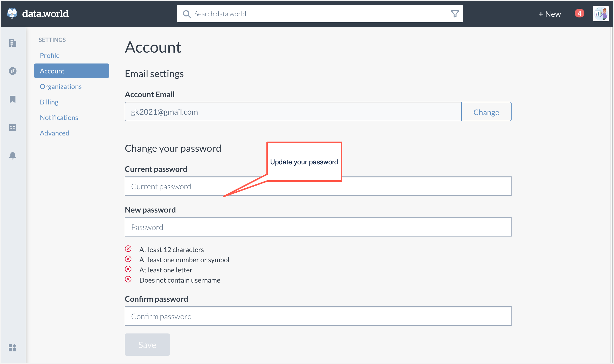Image resolution: width=614 pixels, height=364 pixels.
Task: Click the Advanced settings link
Action: pyautogui.click(x=54, y=133)
